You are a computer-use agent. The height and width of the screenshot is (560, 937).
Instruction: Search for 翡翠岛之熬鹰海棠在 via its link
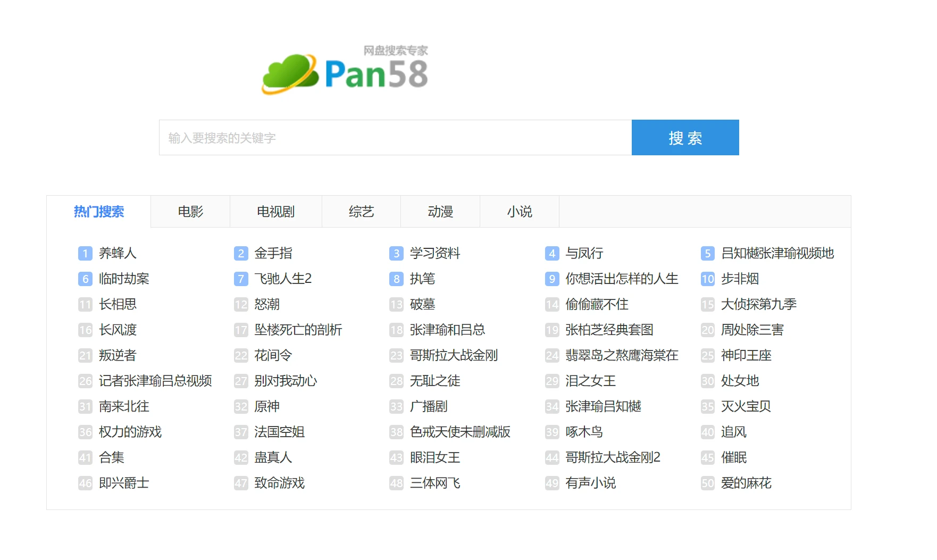pyautogui.click(x=622, y=355)
